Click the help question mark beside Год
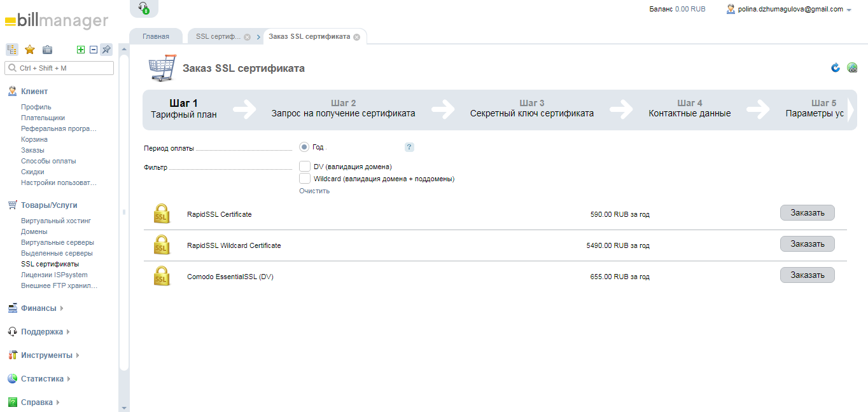Viewport: 868px width, 412px height. tap(409, 147)
